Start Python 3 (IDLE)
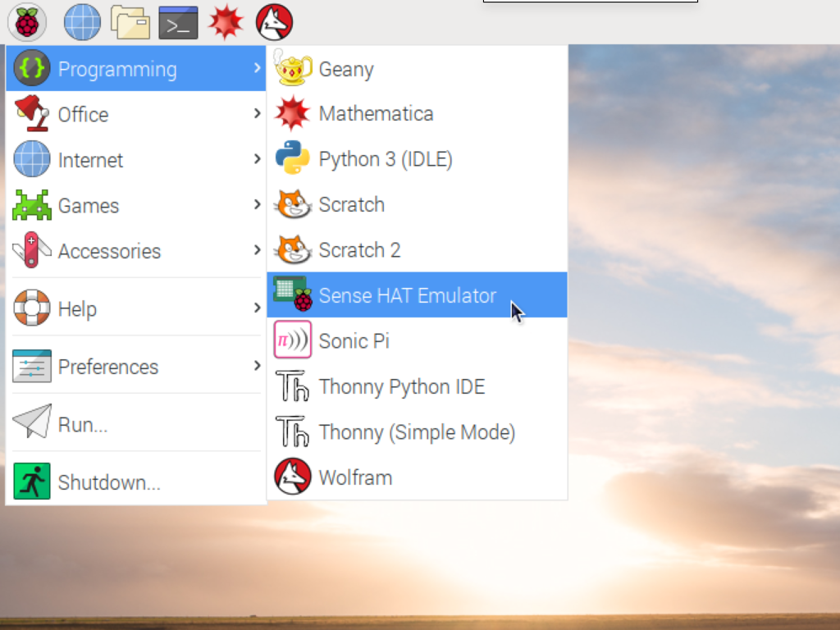The image size is (840, 630). tap(418, 158)
